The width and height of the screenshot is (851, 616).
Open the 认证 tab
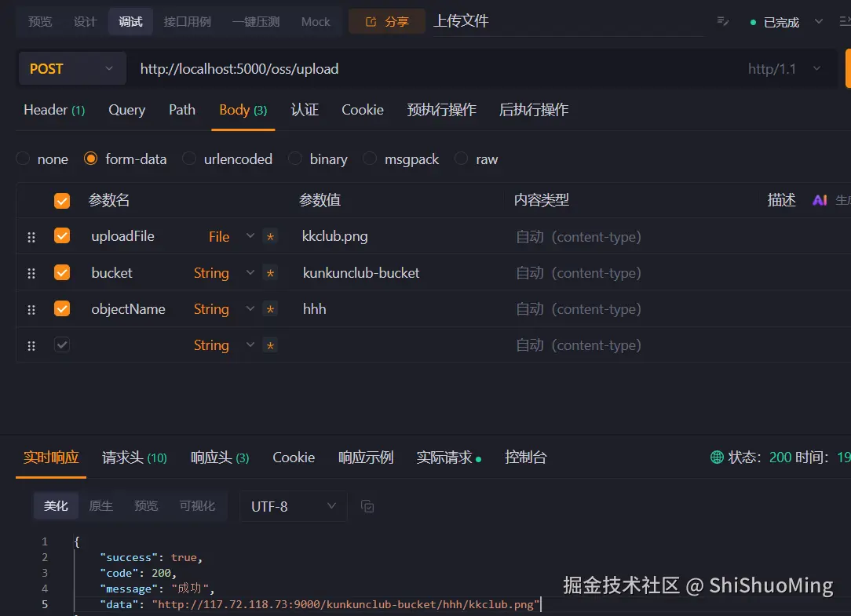305,110
